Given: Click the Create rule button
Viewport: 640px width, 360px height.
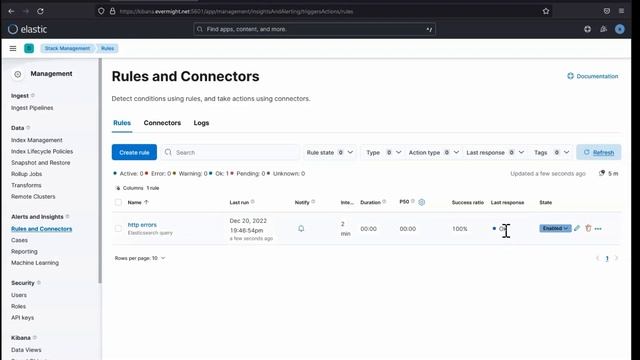Looking at the screenshot, I should coord(134,152).
